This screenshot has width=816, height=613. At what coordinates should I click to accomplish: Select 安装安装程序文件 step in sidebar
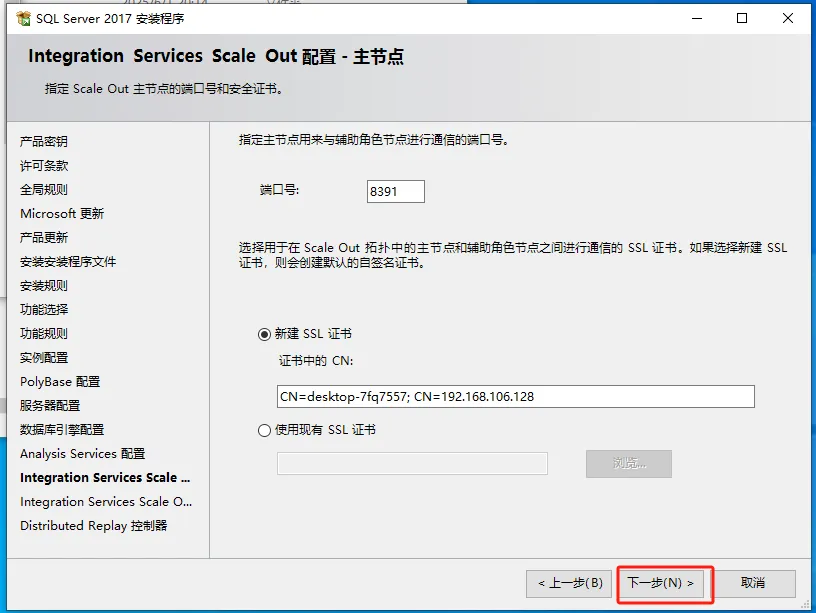68,261
